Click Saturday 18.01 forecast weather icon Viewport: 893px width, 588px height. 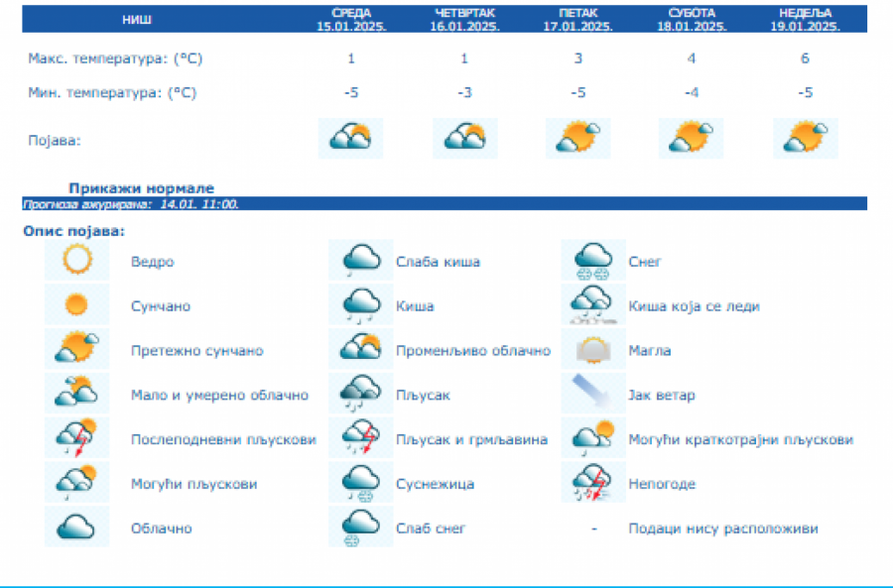692,138
